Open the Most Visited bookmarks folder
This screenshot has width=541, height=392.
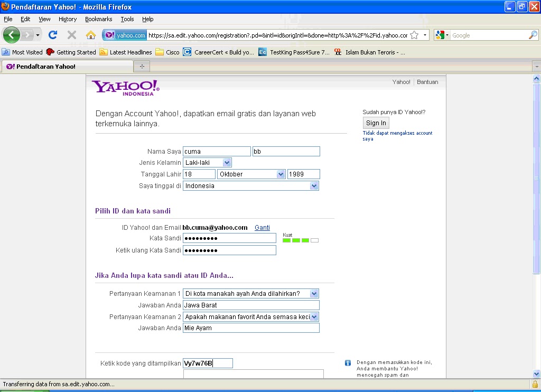[x=22, y=52]
